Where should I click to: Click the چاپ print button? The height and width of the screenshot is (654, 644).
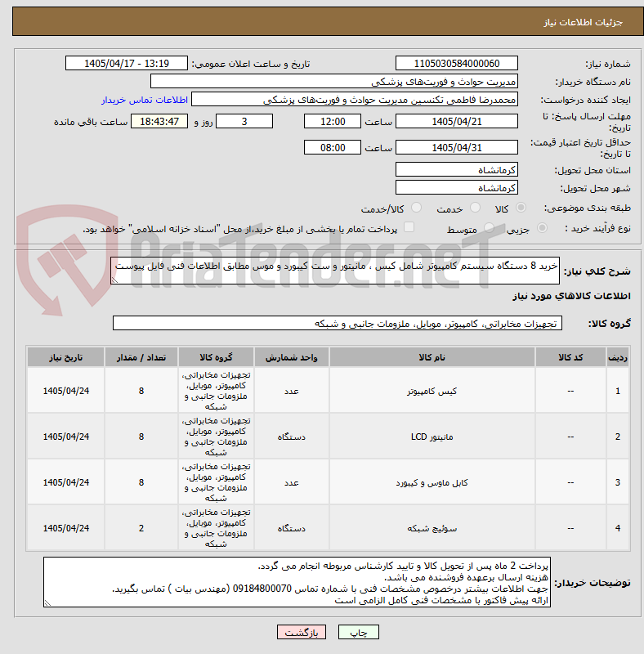coord(358,632)
